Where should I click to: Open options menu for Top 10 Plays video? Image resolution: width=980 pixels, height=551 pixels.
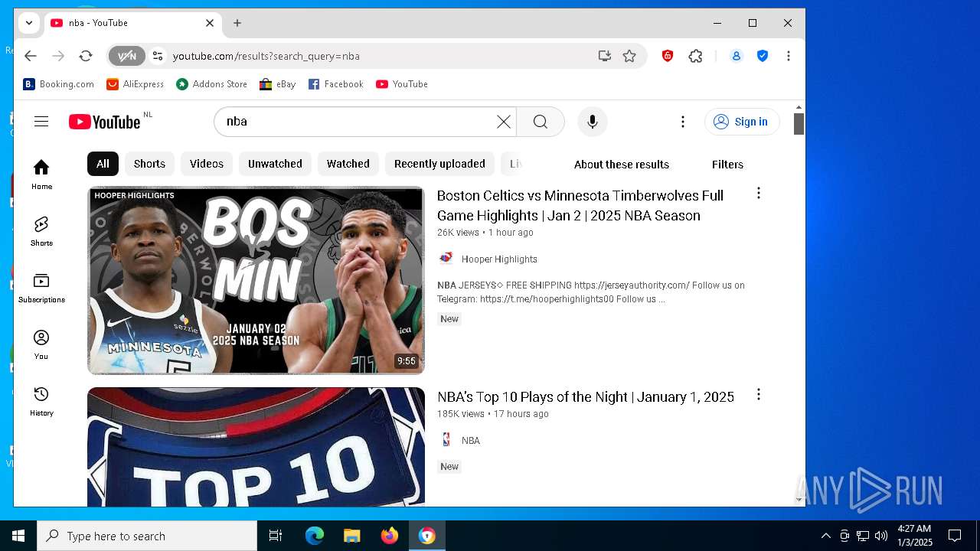point(758,394)
